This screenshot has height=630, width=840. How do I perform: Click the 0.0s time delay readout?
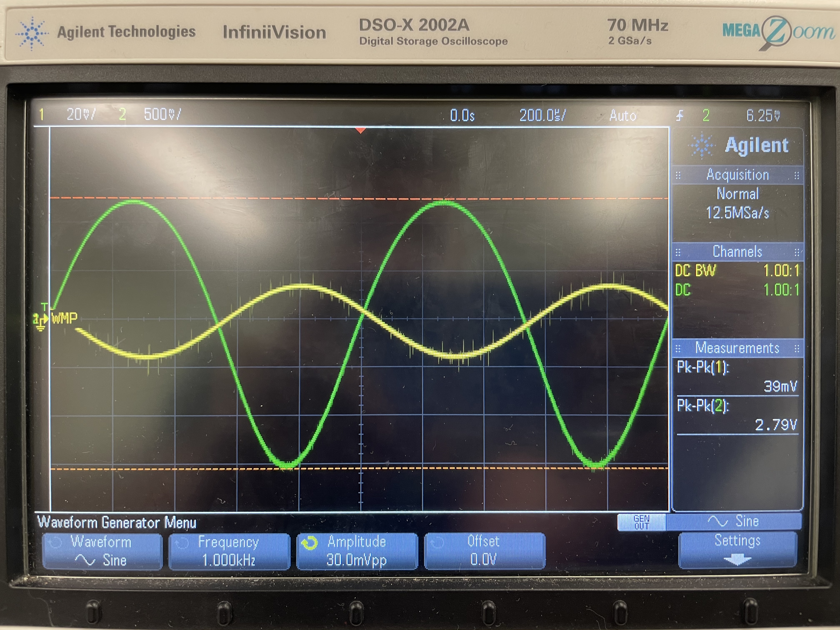click(x=462, y=115)
